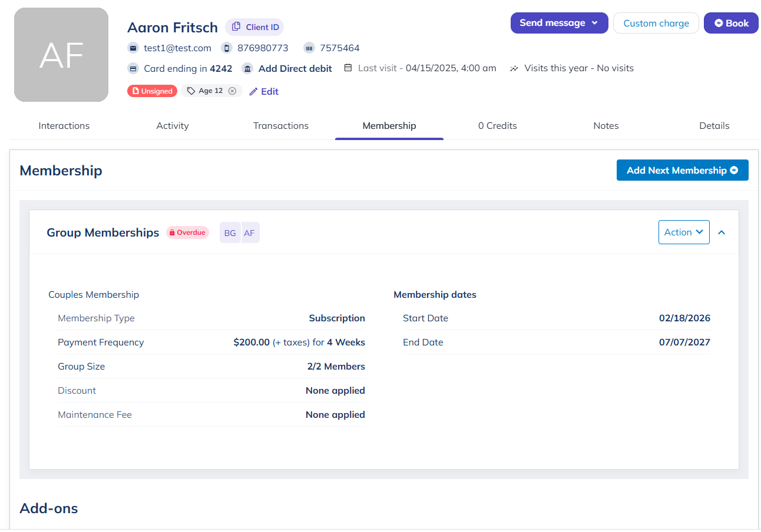Viewport: 761px width, 532px height.
Task: Click the Membership Type link
Action: [96, 318]
